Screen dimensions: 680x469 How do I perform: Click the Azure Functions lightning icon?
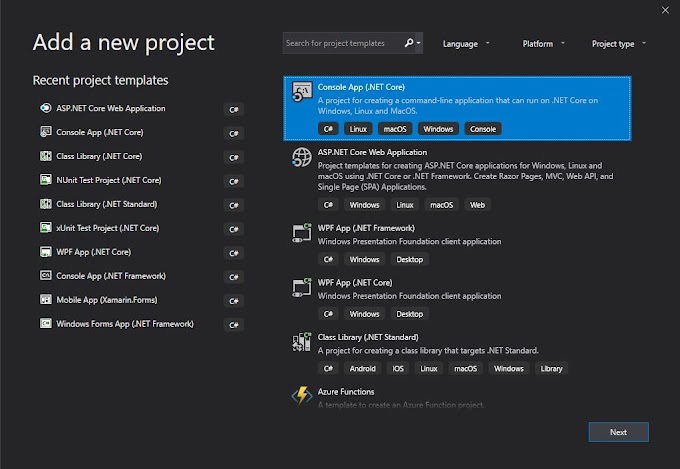(x=302, y=396)
